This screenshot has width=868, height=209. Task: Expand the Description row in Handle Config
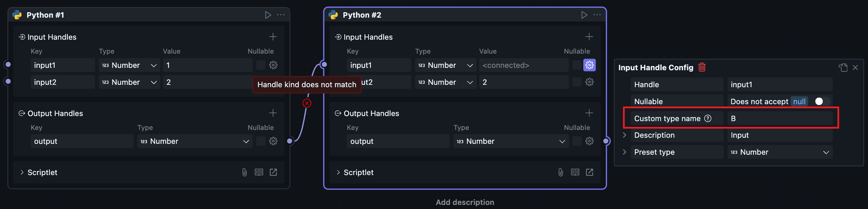[624, 135]
